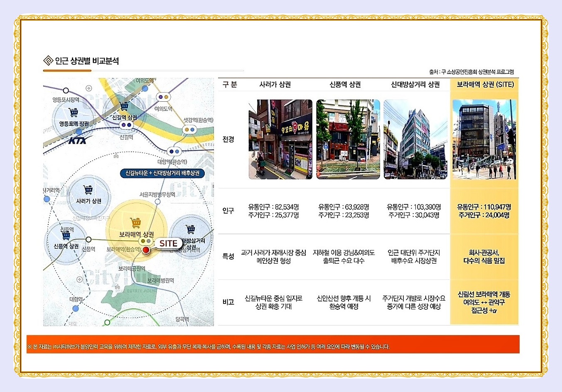Click the red site marker dot

pyautogui.click(x=146, y=250)
